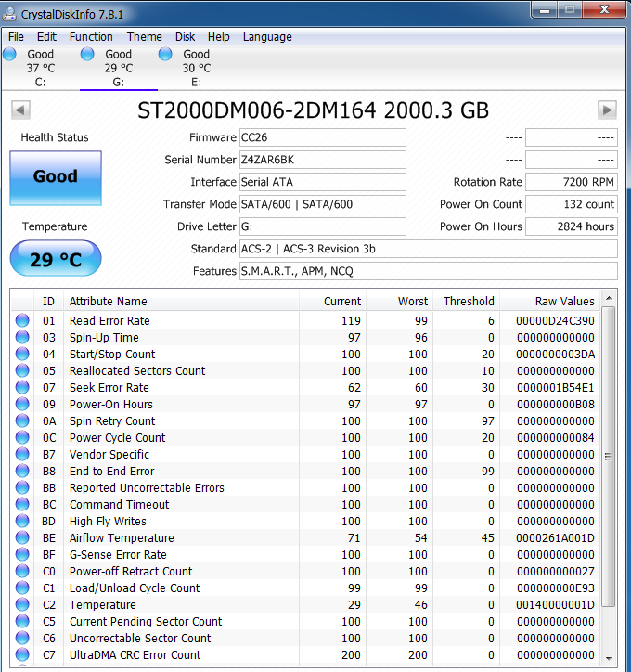Click status orb for Read Error Rate
631x672 pixels.
tap(22, 320)
